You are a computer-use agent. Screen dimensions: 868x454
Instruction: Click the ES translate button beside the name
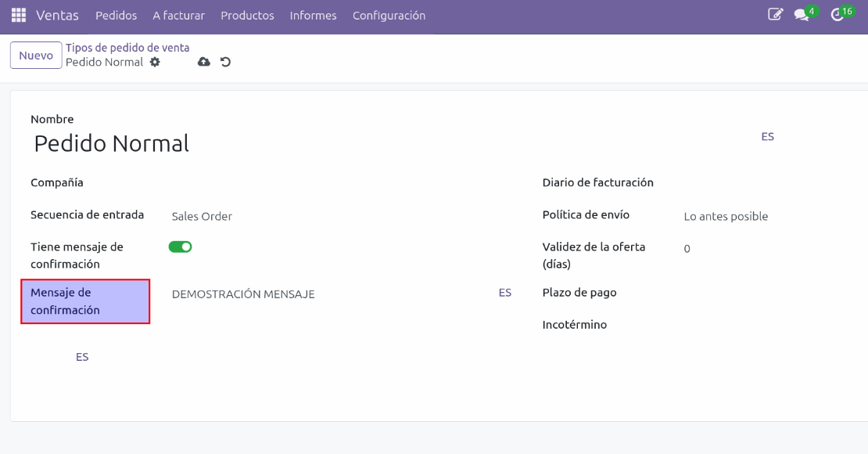[767, 136]
